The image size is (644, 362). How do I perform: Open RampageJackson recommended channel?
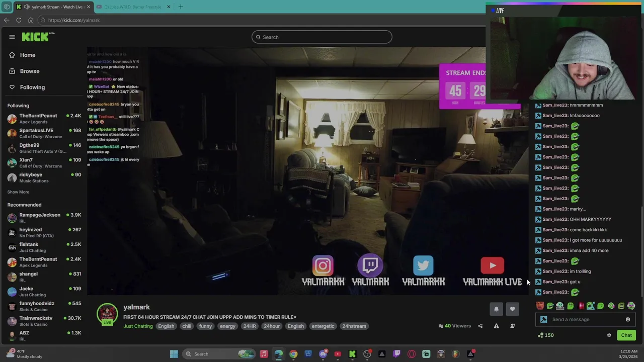pos(44,218)
